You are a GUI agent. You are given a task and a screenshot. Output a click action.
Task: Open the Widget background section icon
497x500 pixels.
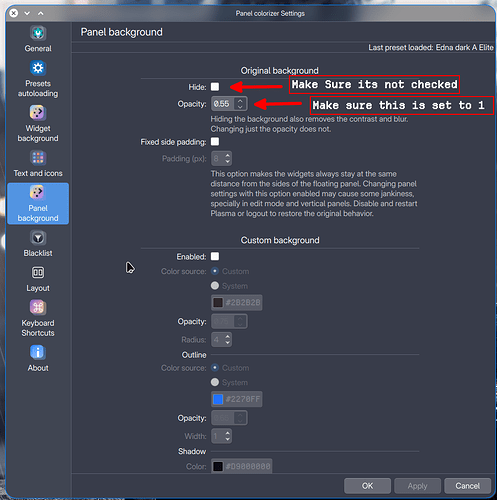point(38,113)
